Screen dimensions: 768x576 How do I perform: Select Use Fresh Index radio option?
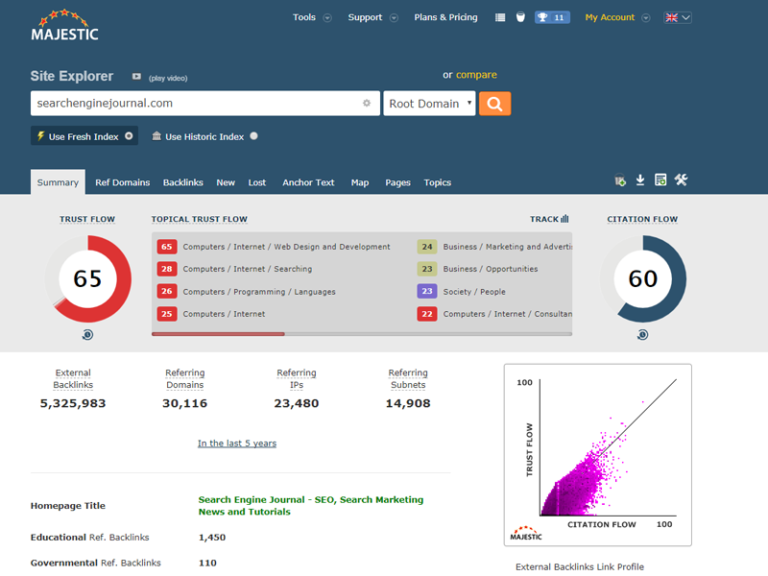point(129,136)
